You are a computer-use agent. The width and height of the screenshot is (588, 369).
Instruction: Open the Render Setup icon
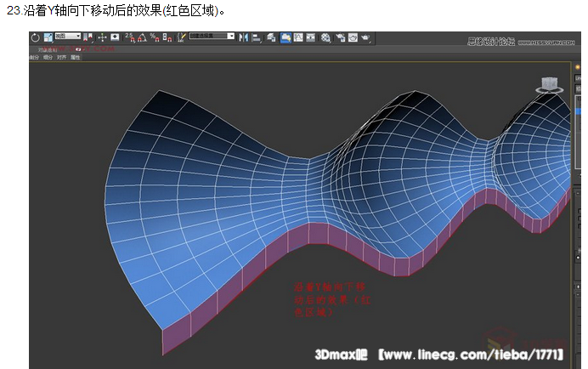341,37
